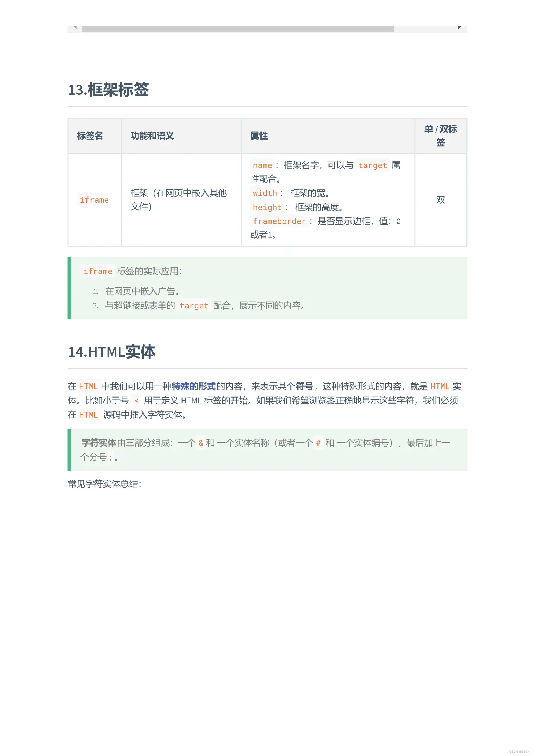Click the right arrow of horizontal scrollbar
Screen dimensions: 534x756
coord(459,28)
